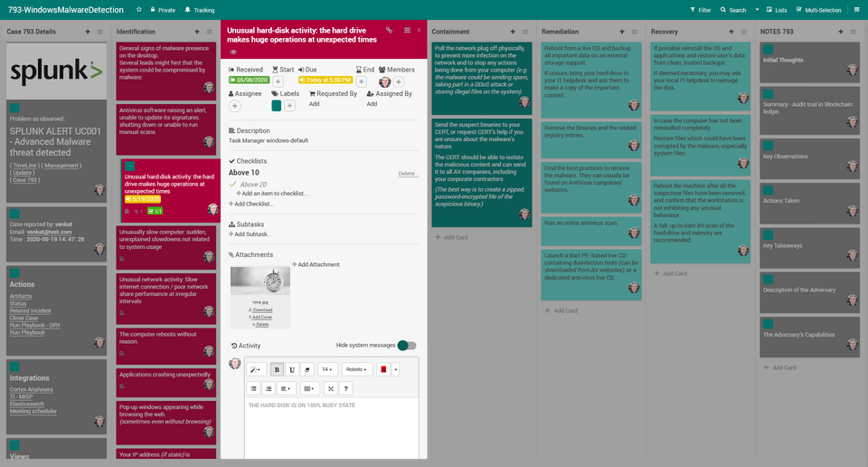
Task: Click Add under Requested By
Action: (x=314, y=104)
